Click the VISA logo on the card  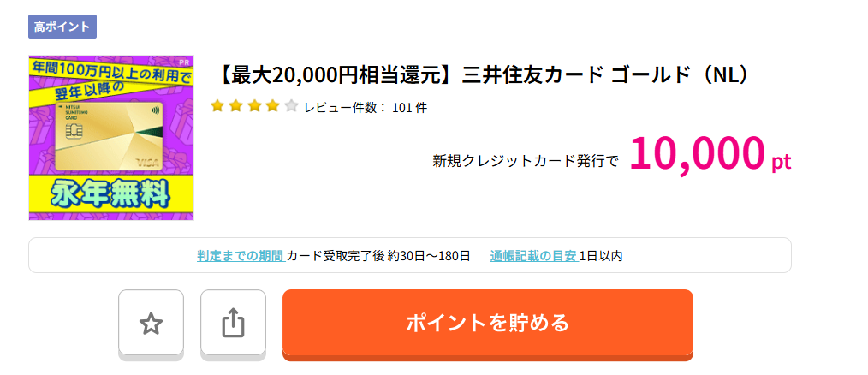point(147,163)
